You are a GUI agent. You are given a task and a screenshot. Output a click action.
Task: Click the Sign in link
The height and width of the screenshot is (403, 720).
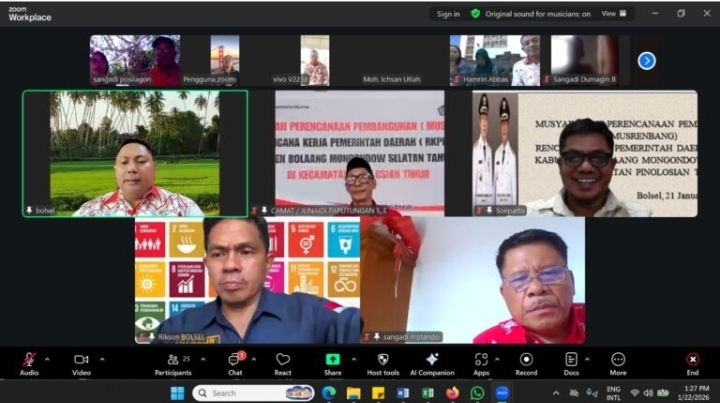pos(448,14)
